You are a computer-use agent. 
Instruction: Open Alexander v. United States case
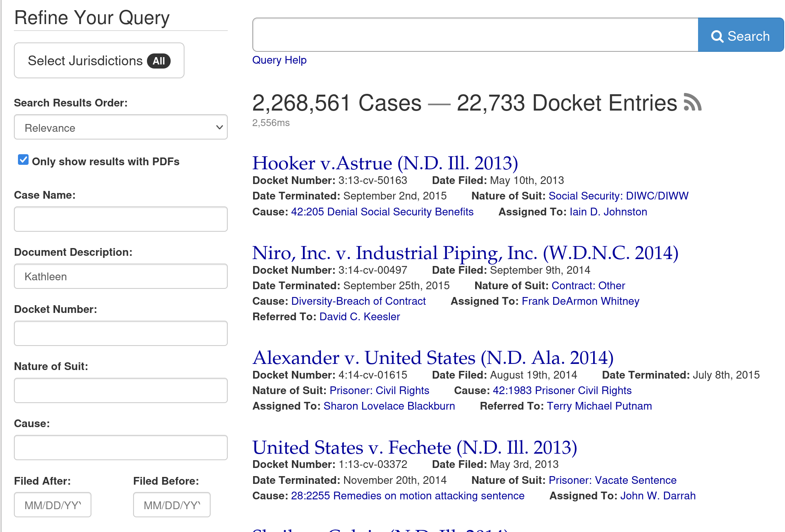pos(433,357)
